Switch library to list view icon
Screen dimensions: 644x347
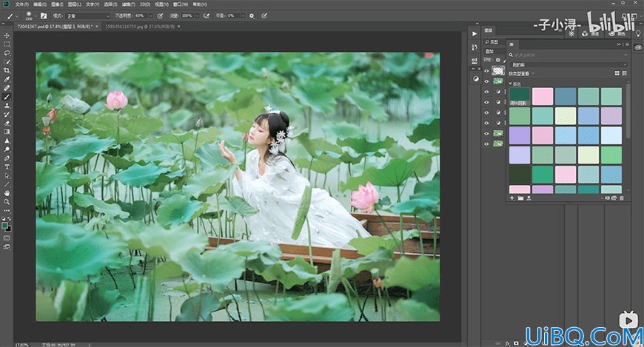[624, 73]
